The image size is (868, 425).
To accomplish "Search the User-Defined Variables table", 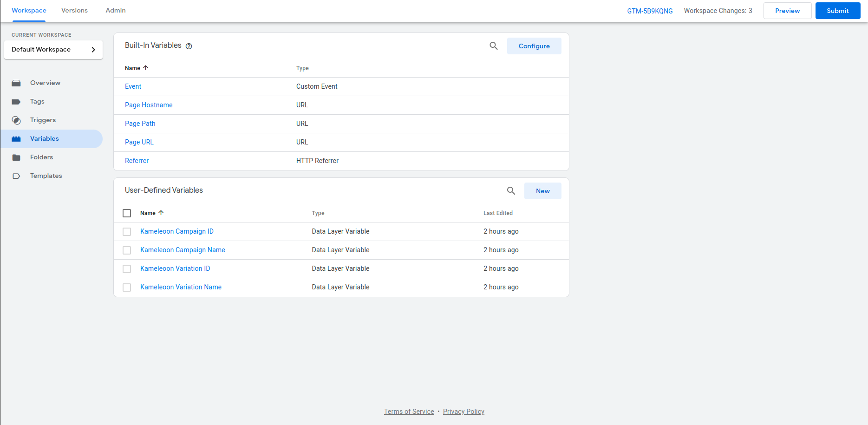I will pos(511,191).
